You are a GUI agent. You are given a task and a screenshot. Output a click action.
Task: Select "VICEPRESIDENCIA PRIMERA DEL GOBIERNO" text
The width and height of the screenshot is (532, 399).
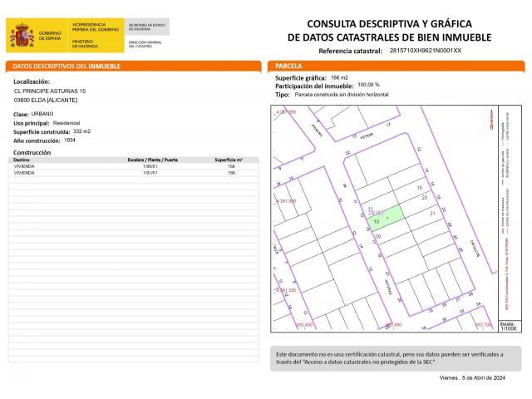point(96,27)
